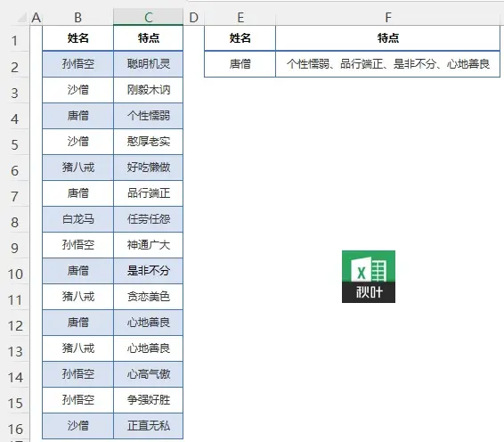Select column E header
Image resolution: width=504 pixels, height=442 pixels.
(x=240, y=17)
